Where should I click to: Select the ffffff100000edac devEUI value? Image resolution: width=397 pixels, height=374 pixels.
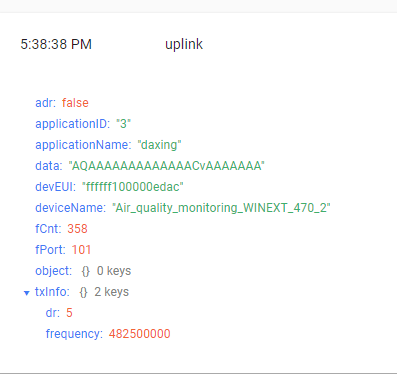133,187
